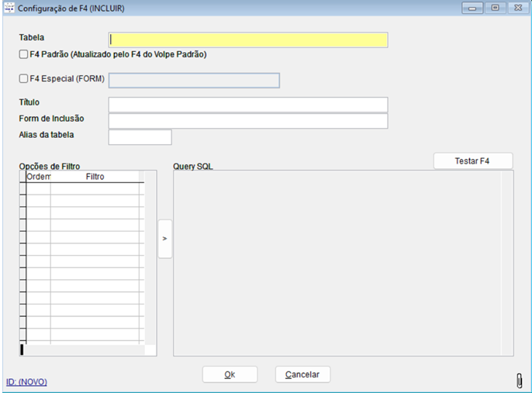
Task: Click the > arrow button beside filter grid
Action: (x=165, y=239)
